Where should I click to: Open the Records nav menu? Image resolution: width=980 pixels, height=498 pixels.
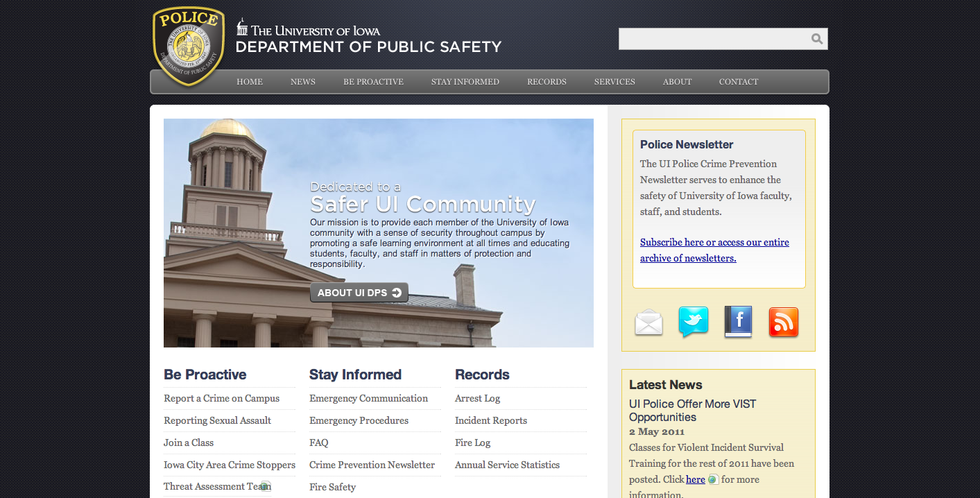click(547, 82)
